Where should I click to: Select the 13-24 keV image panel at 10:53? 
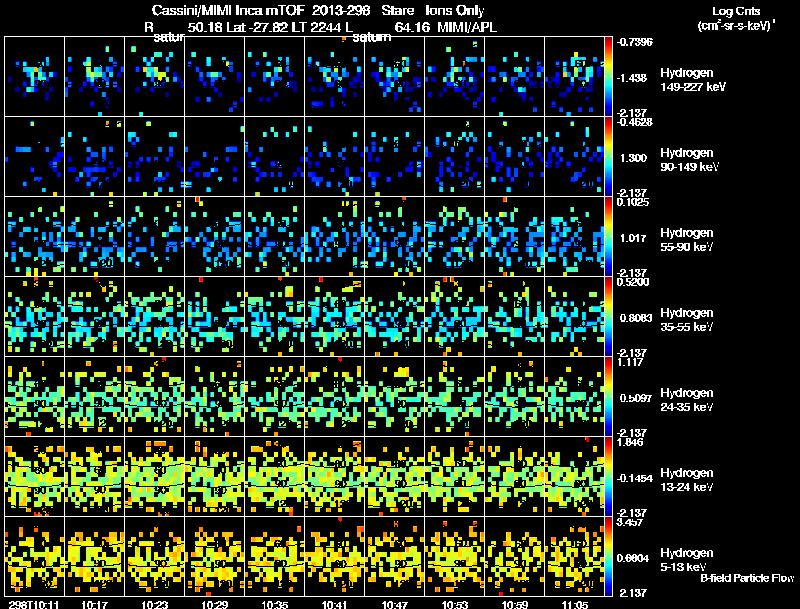click(455, 476)
